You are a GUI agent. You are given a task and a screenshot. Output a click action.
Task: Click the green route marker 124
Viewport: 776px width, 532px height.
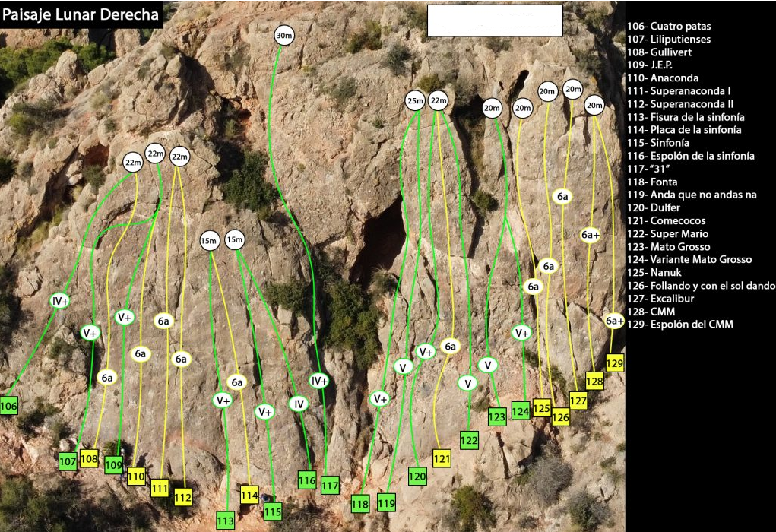(x=521, y=411)
